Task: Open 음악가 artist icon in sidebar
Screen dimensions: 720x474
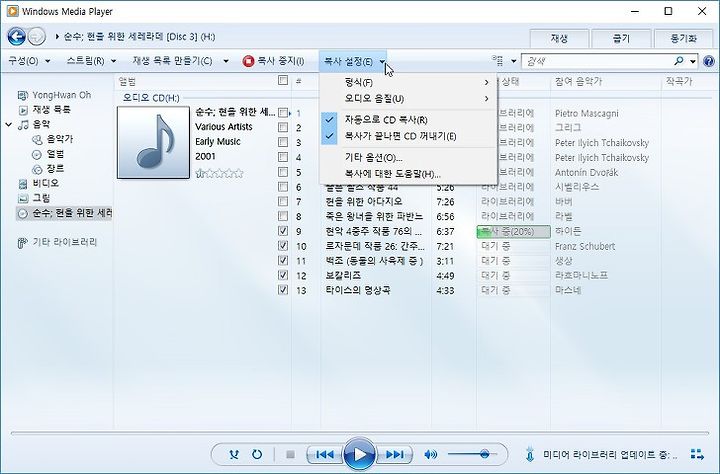Action: [37, 139]
